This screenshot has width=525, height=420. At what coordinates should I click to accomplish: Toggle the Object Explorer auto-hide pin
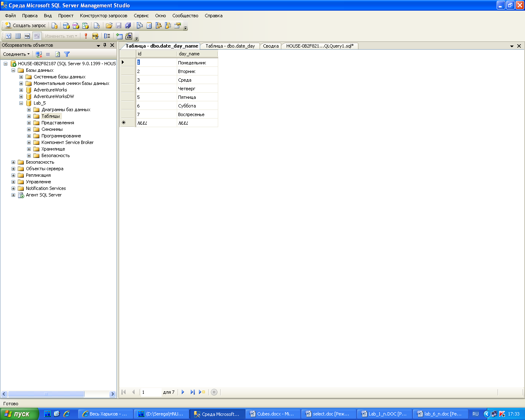click(x=105, y=45)
